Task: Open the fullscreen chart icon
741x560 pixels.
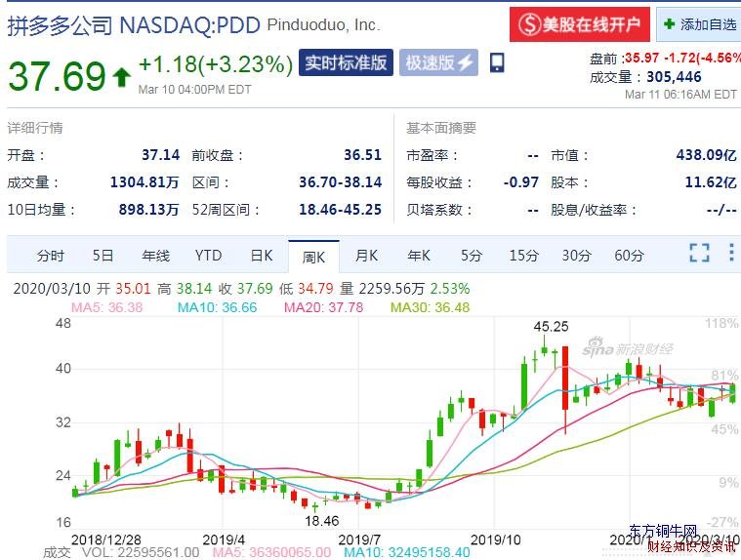Action: click(699, 253)
